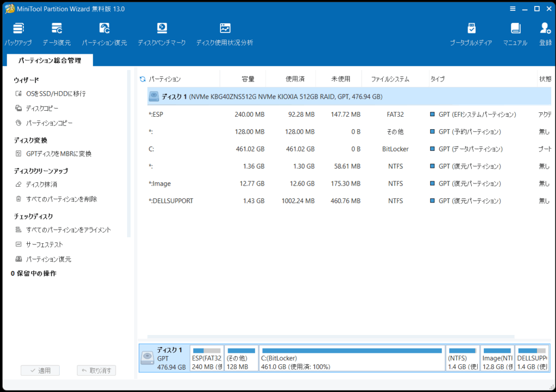Open the hamburger menu in the title bar
This screenshot has width=556, height=392.
click(x=513, y=9)
